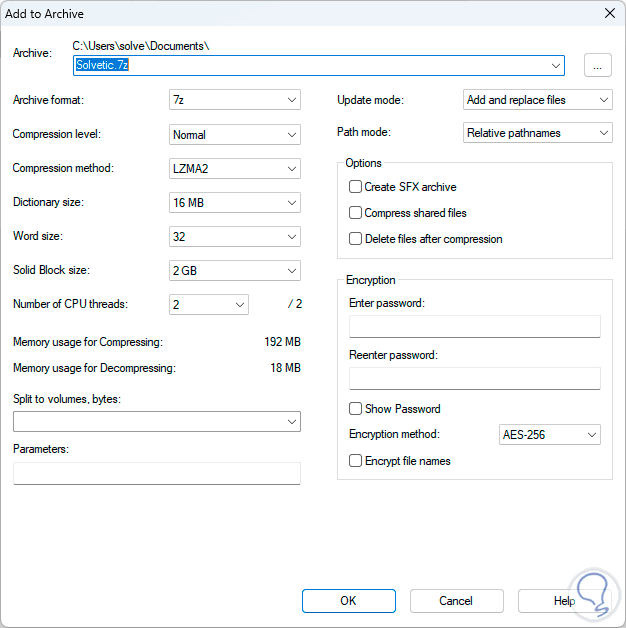The image size is (626, 628).
Task: Open the Compression method LZMA2 dropdown
Action: 235,168
